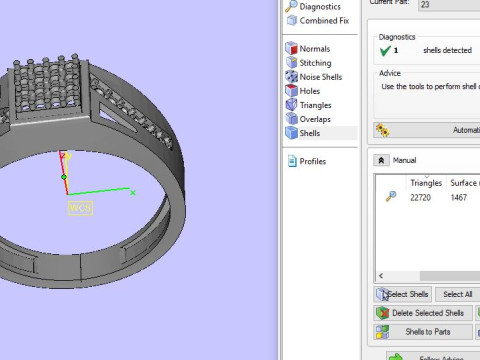Open the Diagnostics fix page
480x360 pixels.
click(x=314, y=6)
